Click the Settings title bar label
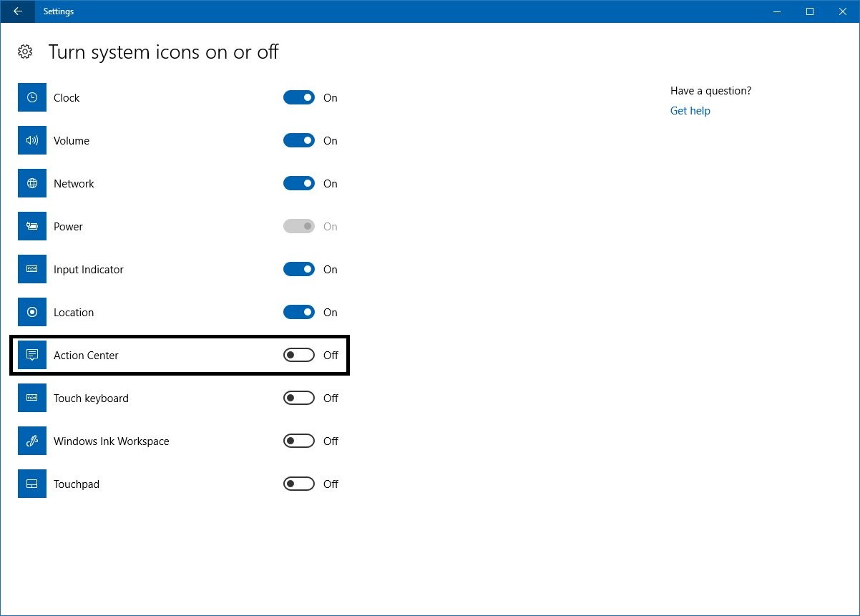Screen dimensions: 860x616 pos(58,11)
